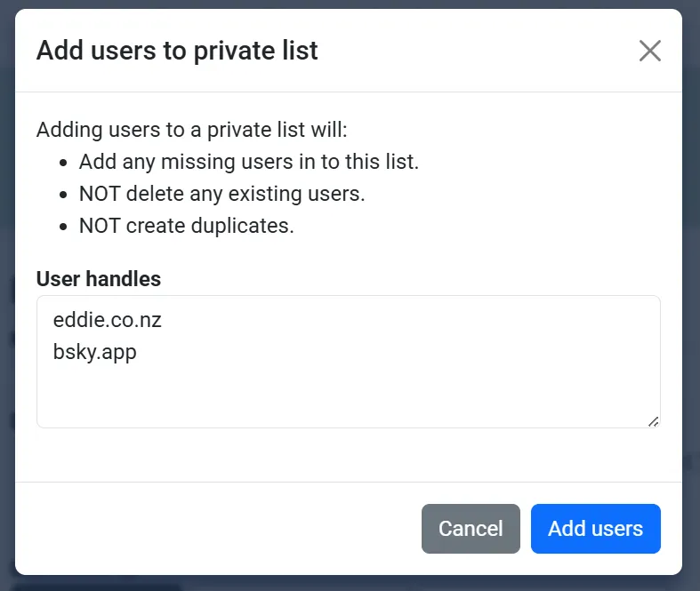
Task: Click the User handles field label
Action: (99, 279)
